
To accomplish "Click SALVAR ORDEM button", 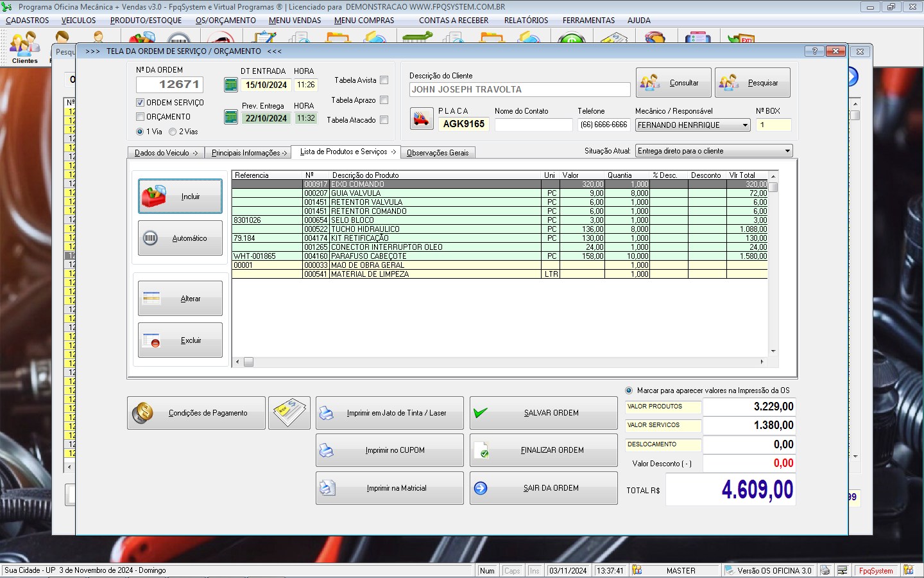I will (543, 413).
